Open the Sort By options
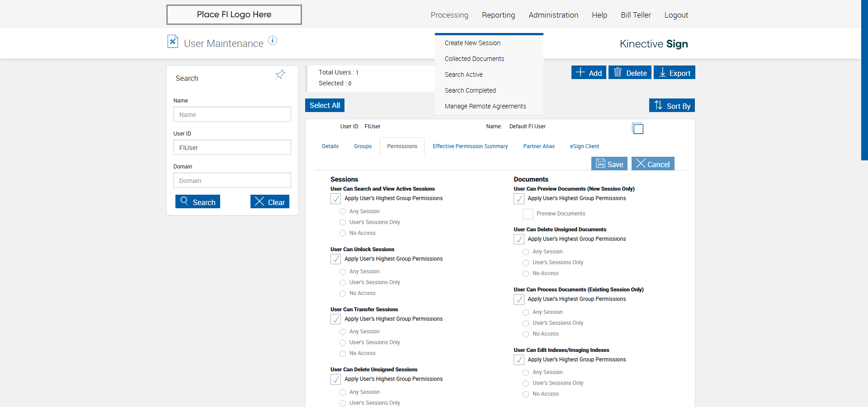 click(672, 106)
